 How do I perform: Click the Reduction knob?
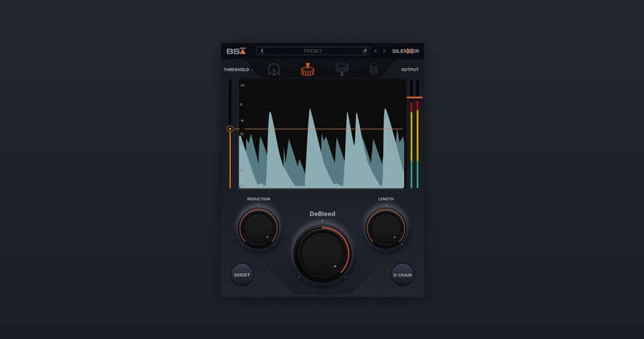point(258,228)
